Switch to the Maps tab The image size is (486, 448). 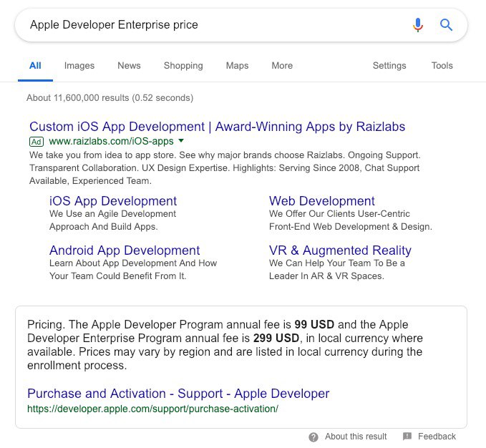(x=237, y=66)
